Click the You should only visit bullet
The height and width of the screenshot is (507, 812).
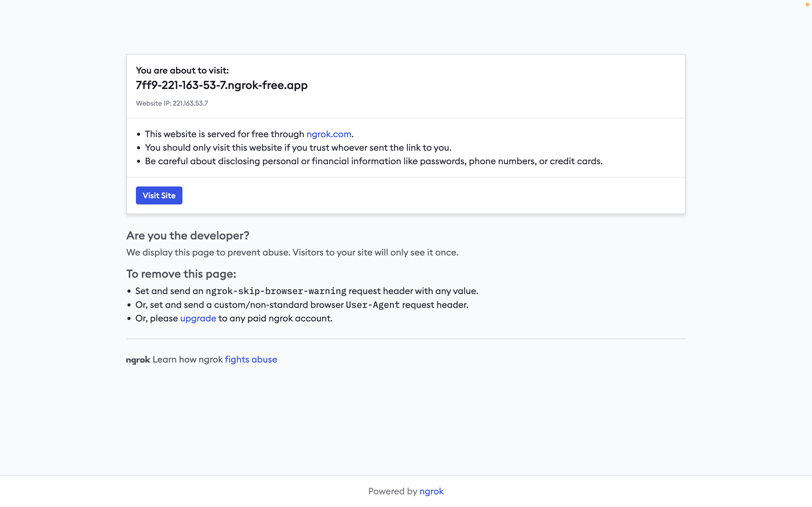pyautogui.click(x=298, y=148)
